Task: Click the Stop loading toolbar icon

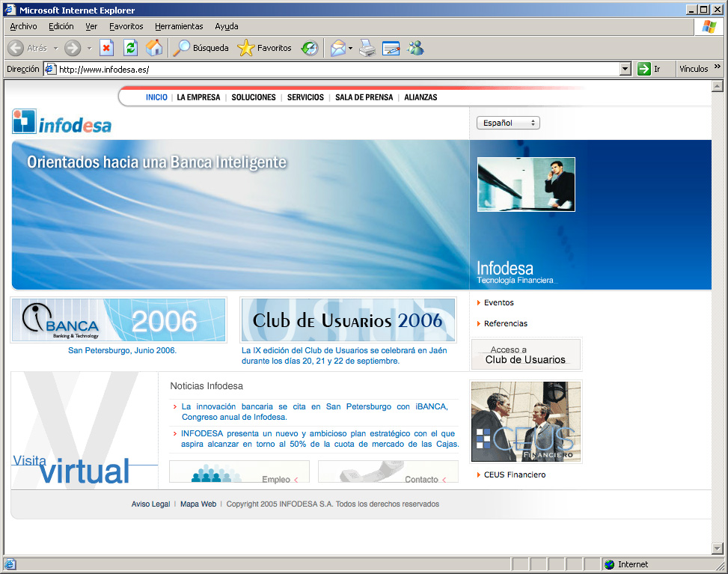Action: (106, 48)
